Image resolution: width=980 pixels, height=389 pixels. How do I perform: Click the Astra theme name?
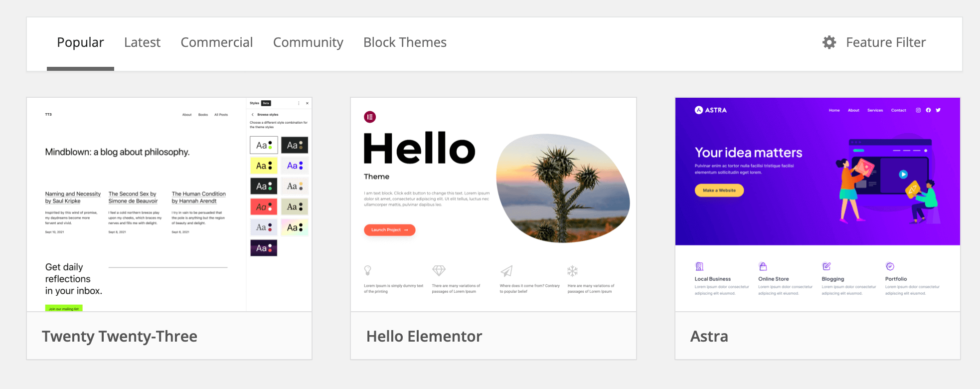709,336
